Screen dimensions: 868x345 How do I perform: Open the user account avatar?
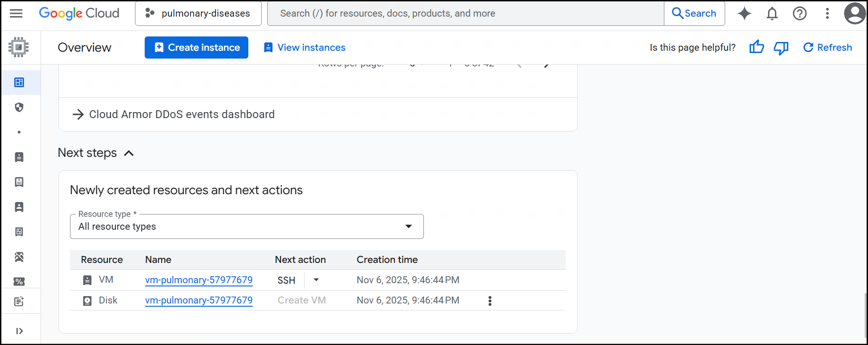855,13
